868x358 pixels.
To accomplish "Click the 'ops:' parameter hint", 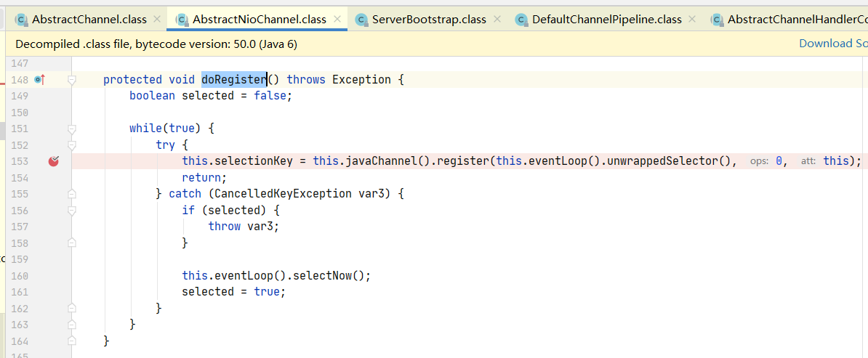I will (759, 161).
